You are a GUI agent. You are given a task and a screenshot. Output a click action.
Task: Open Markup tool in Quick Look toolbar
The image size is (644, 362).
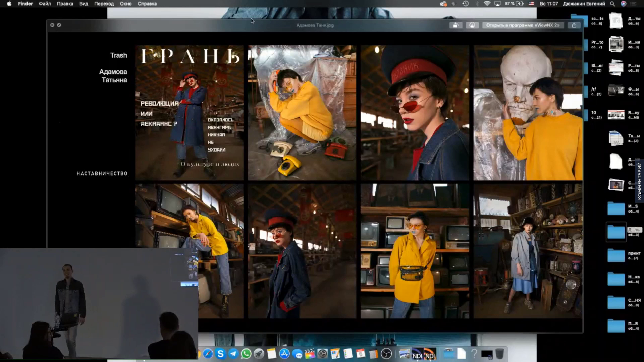coord(472,25)
